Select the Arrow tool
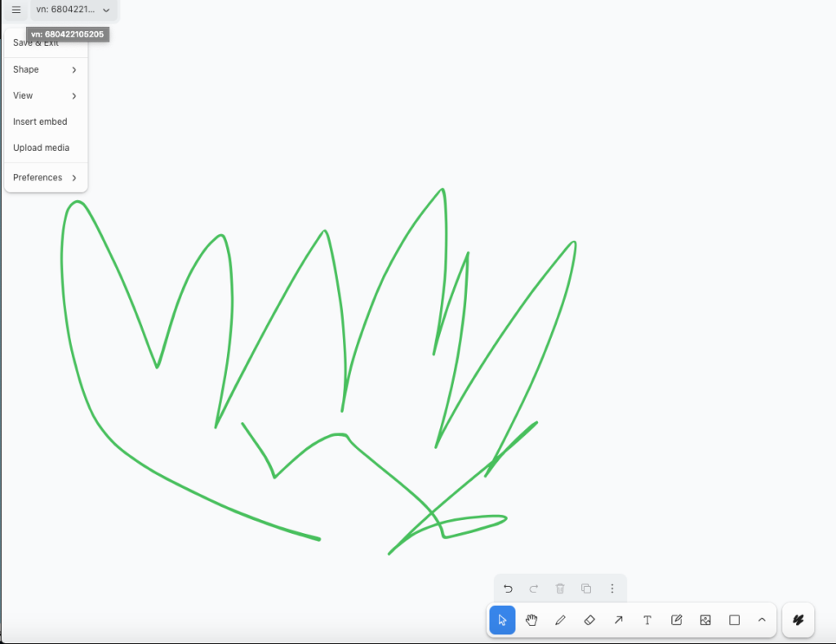This screenshot has width=836, height=644. 619,620
